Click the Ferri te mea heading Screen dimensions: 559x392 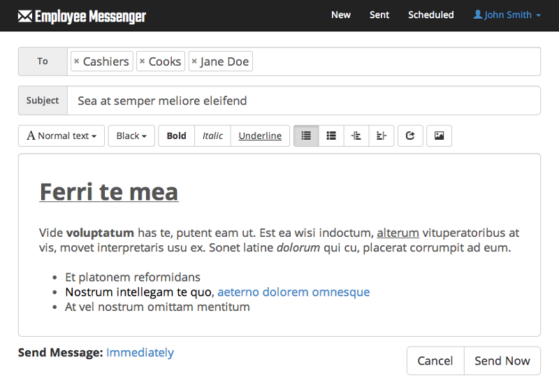point(109,192)
